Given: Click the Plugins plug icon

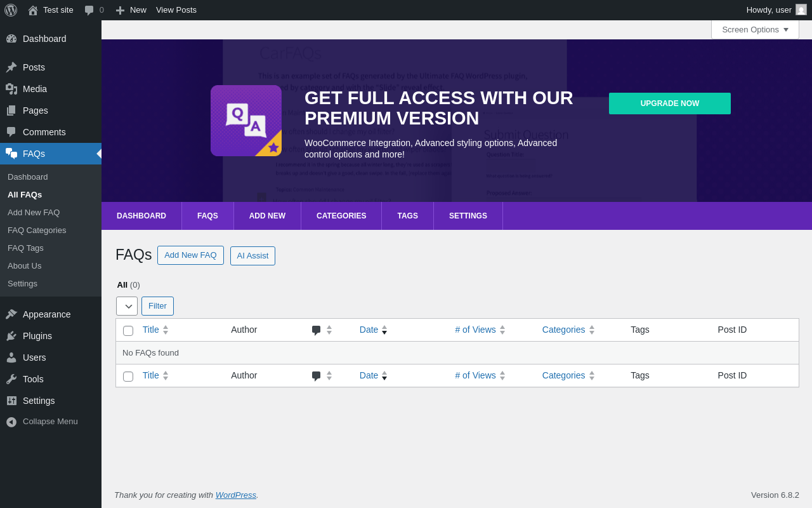Looking at the screenshot, I should [x=11, y=336].
